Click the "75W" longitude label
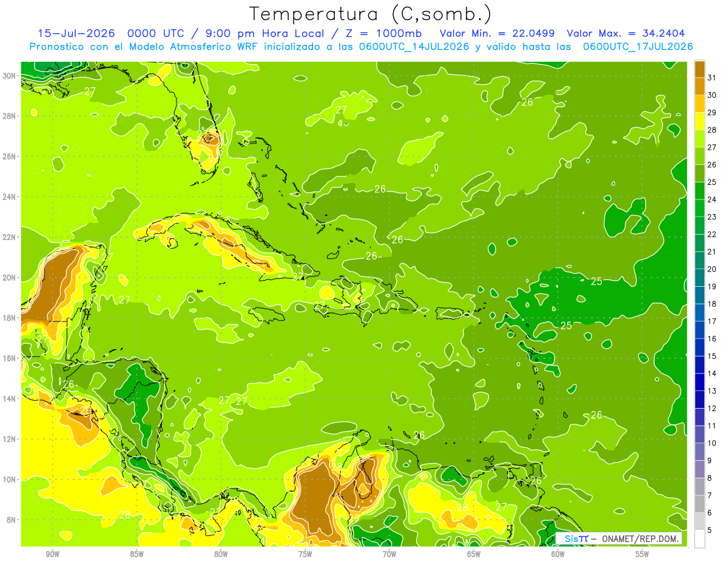728x562 pixels. tap(305, 554)
